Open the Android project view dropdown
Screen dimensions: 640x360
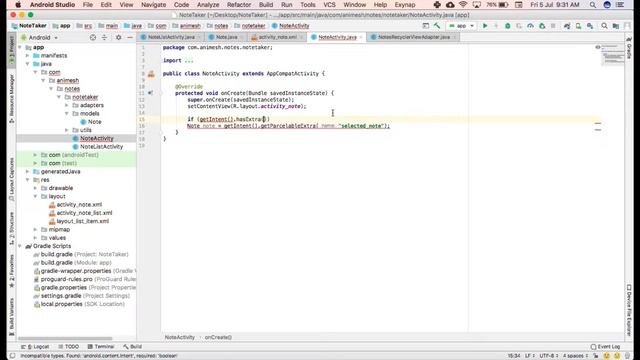pos(39,38)
